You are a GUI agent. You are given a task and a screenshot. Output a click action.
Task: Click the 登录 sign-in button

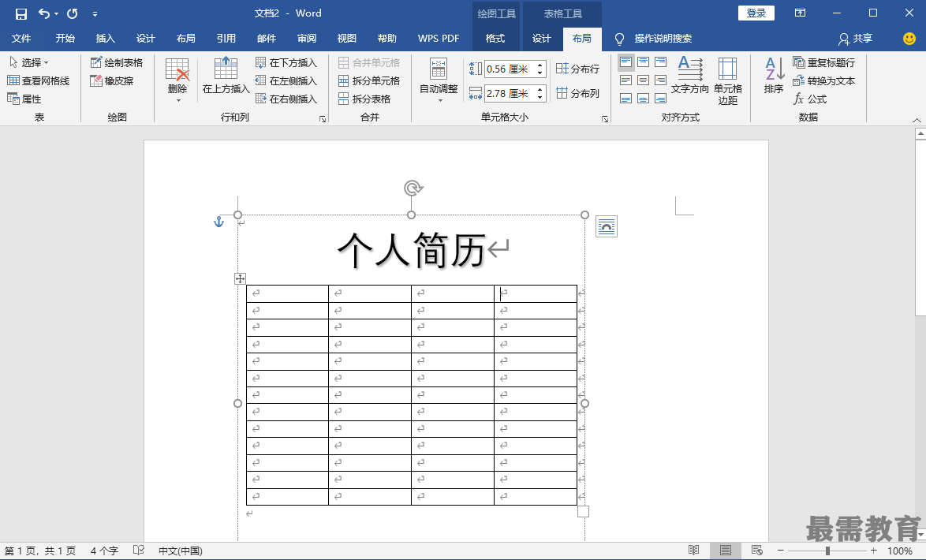pos(756,13)
